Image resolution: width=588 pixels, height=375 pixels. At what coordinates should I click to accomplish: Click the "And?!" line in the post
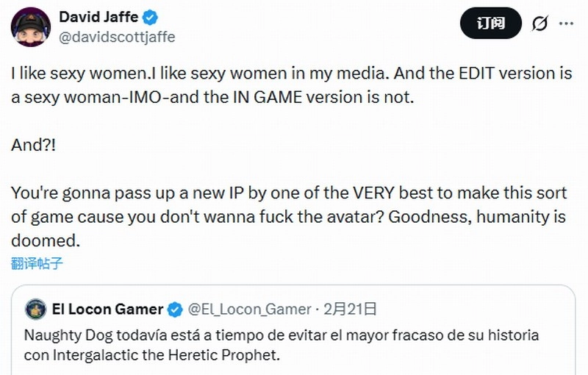pos(33,145)
